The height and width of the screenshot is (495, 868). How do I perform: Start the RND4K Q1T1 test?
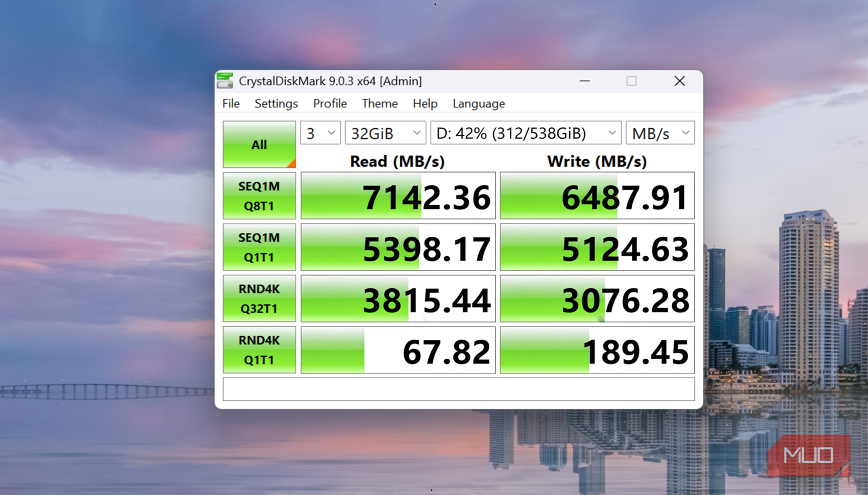pyautogui.click(x=259, y=350)
